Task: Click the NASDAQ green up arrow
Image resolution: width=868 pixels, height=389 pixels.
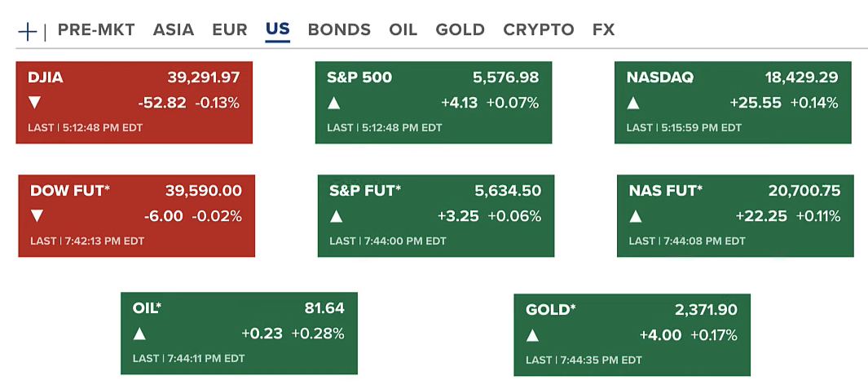Action: [633, 103]
